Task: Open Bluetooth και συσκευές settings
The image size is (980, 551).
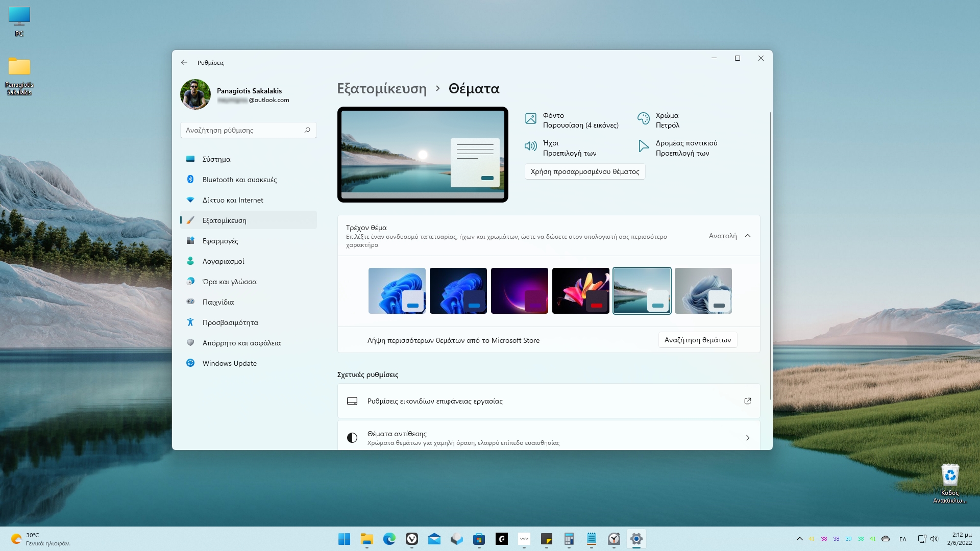Action: tap(239, 180)
